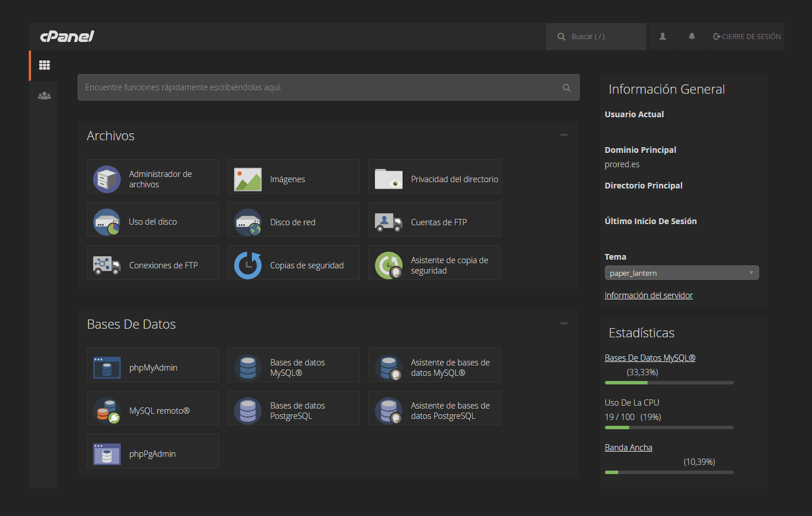The height and width of the screenshot is (516, 812).
Task: Click the Banda Ancha usage bar
Action: pos(669,472)
